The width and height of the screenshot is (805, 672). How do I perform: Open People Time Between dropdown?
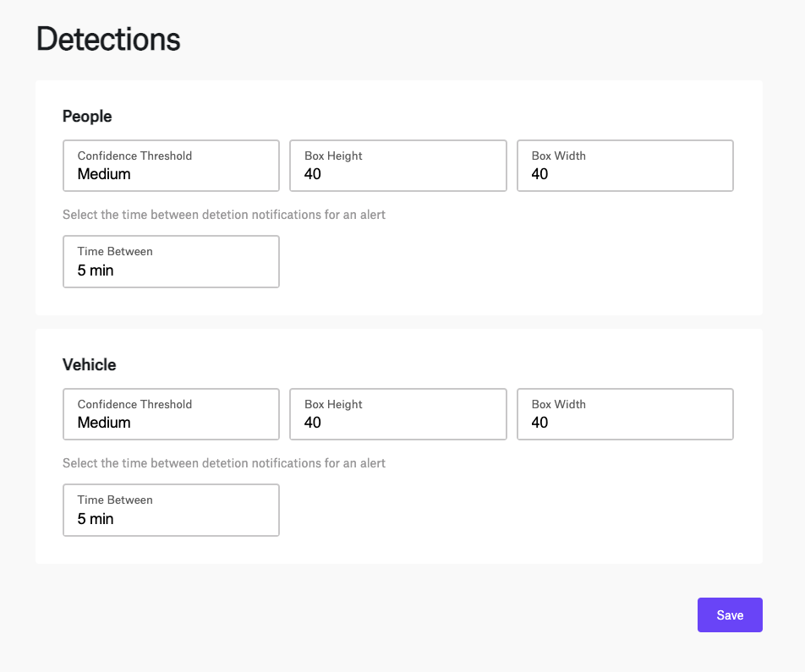click(171, 262)
